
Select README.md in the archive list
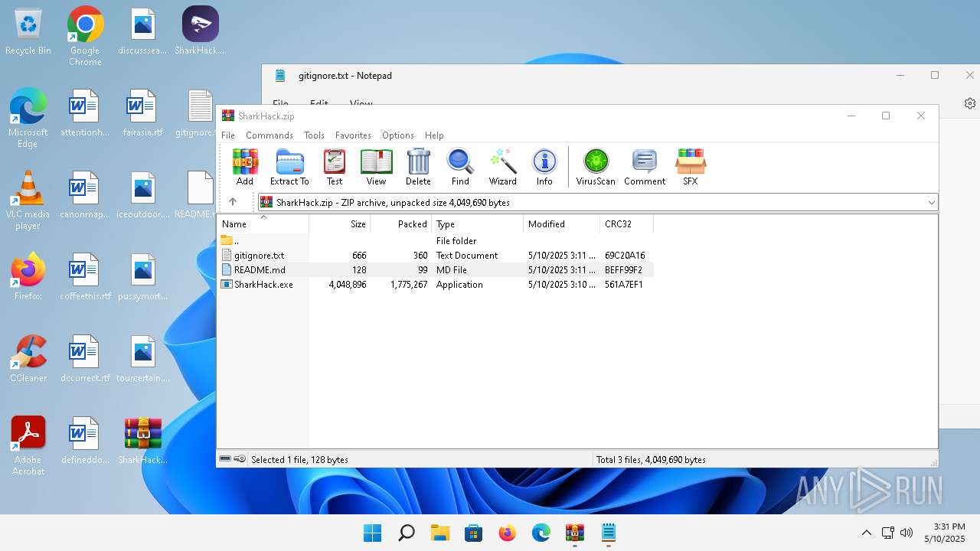point(436,269)
